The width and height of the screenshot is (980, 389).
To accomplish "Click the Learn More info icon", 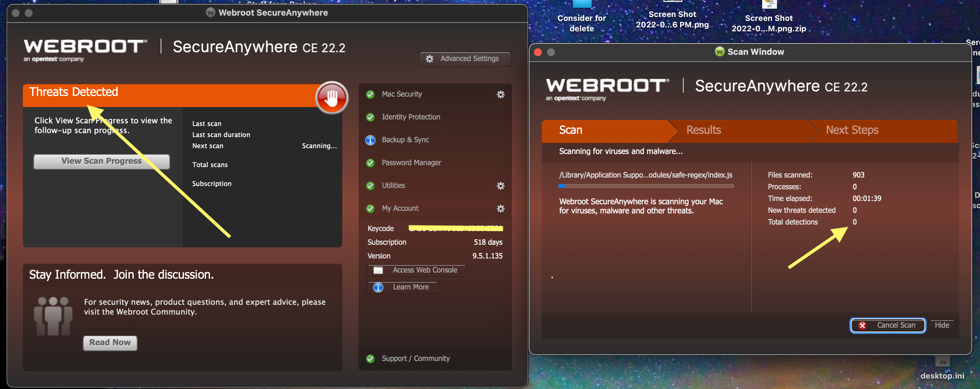I will (378, 287).
